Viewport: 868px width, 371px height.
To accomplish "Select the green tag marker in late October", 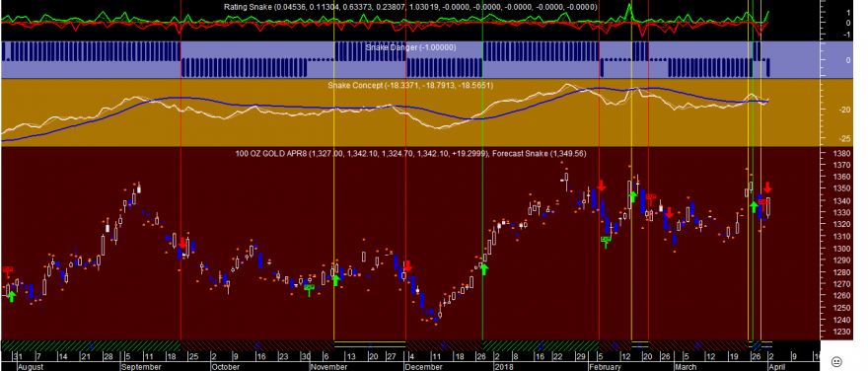I will pyautogui.click(x=310, y=288).
